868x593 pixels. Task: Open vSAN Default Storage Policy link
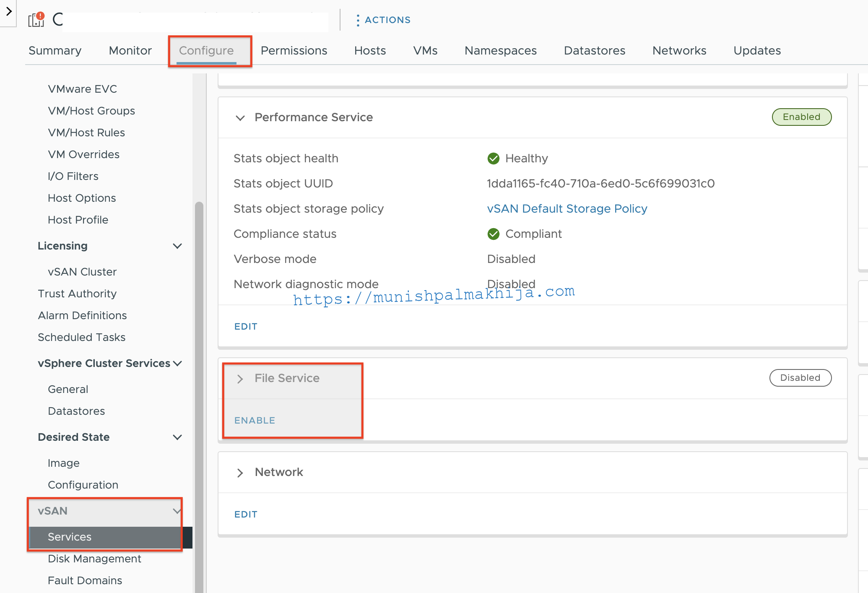(567, 209)
